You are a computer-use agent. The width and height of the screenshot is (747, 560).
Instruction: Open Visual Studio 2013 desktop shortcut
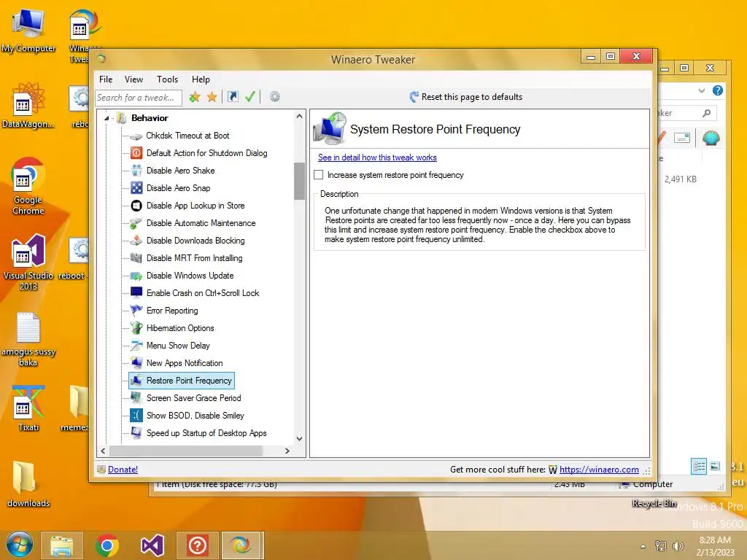pos(28,262)
